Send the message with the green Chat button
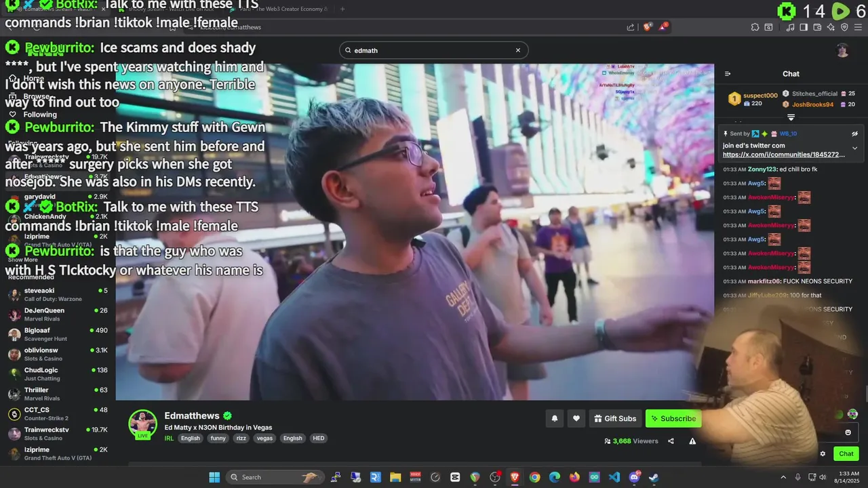Viewport: 868px width, 488px height. click(846, 454)
